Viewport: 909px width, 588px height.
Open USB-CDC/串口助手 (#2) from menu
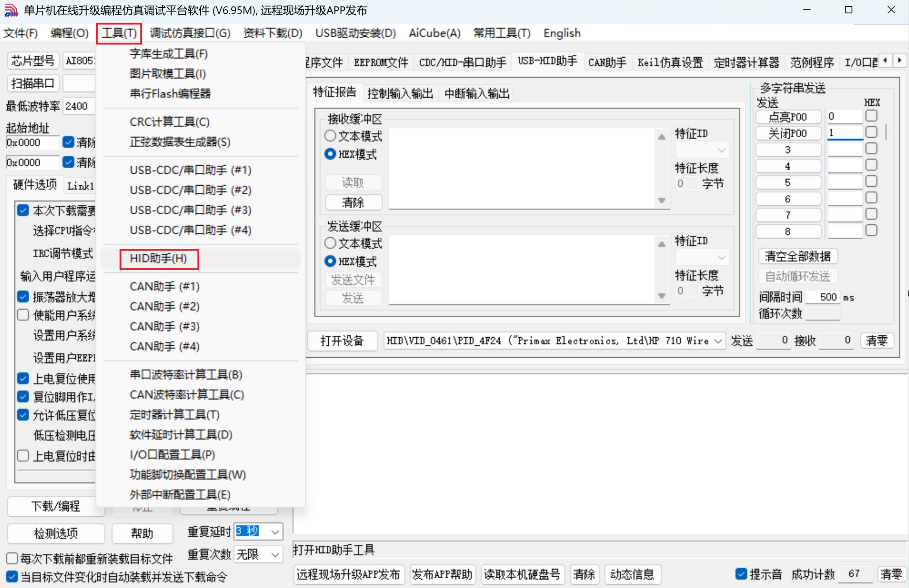coord(191,190)
